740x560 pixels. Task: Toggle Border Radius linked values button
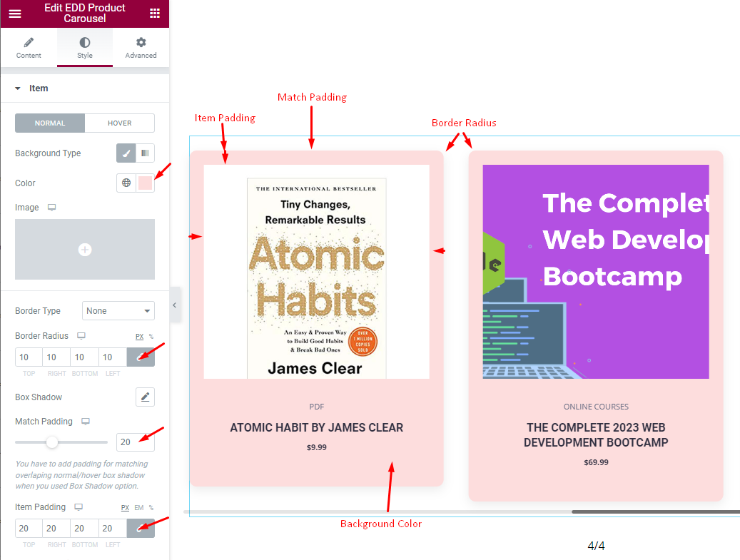point(141,357)
